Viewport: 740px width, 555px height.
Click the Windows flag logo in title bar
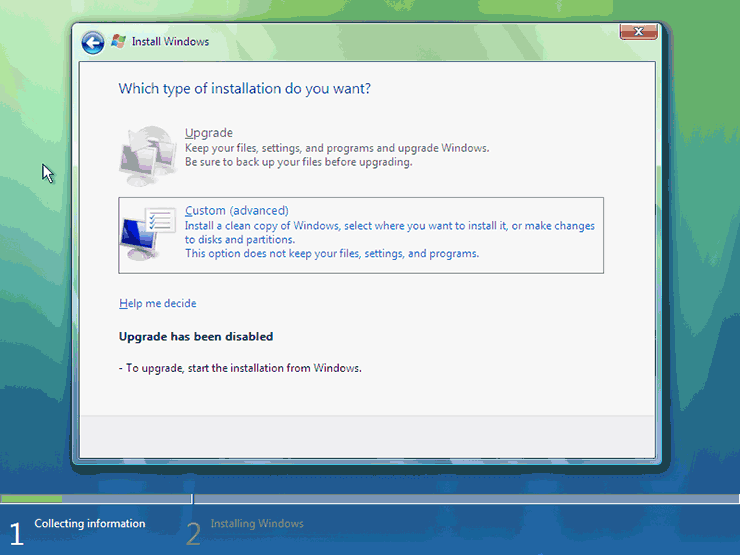point(118,42)
